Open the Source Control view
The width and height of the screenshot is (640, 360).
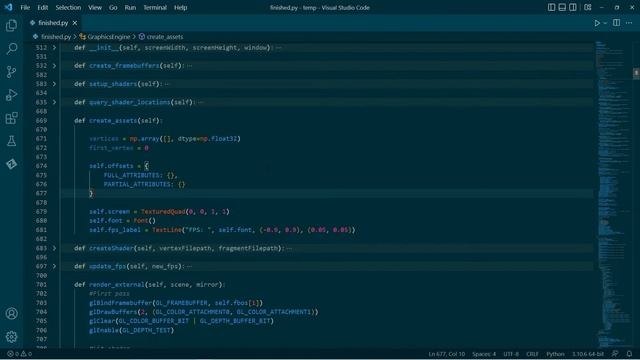[11, 72]
